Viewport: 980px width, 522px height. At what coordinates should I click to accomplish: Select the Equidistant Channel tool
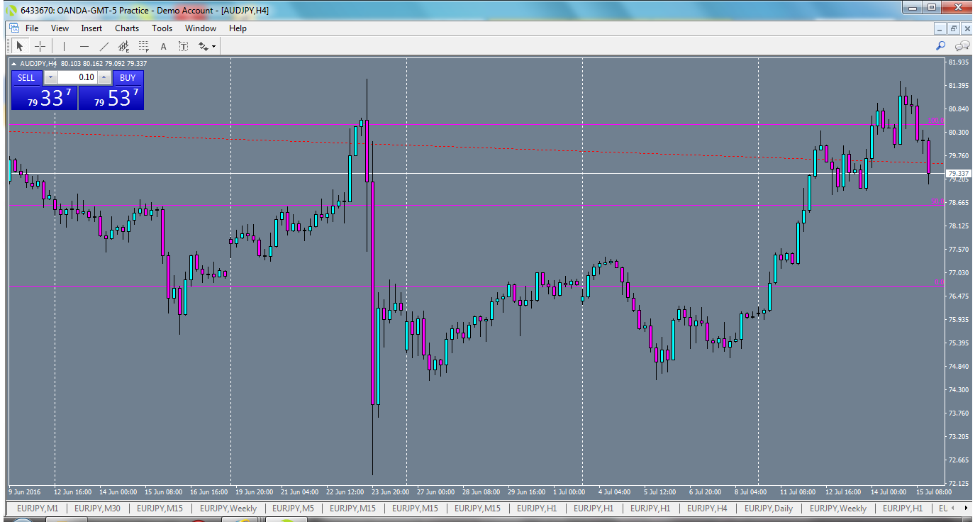pos(124,45)
